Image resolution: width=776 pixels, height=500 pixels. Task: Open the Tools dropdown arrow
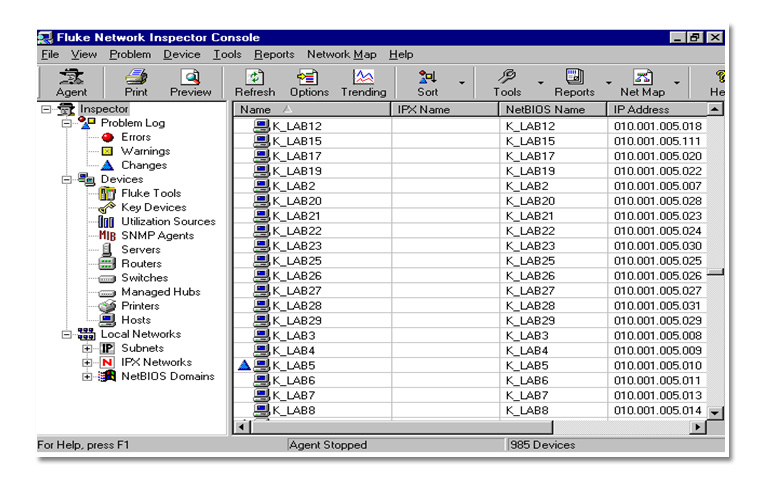coord(540,83)
